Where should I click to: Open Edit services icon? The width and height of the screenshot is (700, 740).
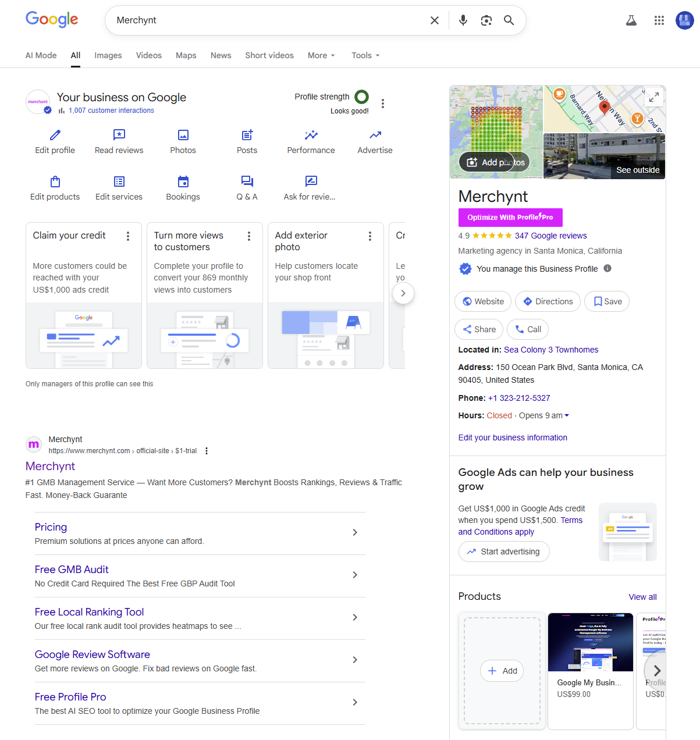[119, 182]
